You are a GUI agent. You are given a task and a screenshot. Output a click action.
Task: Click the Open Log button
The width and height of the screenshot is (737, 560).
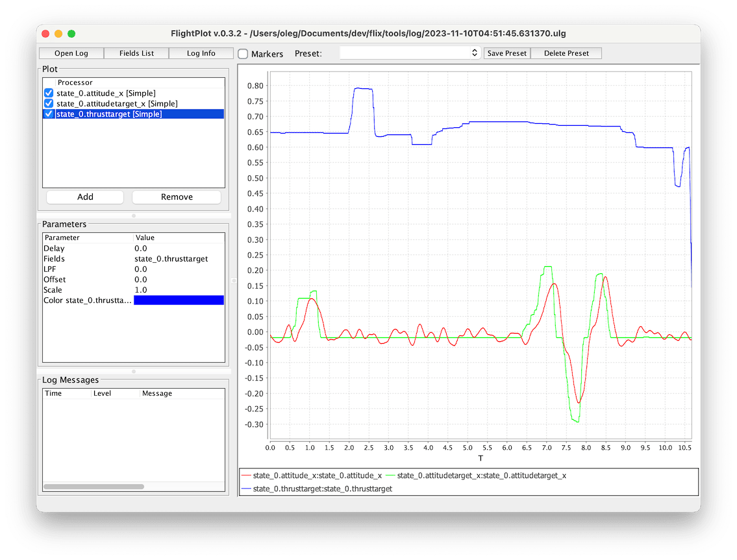coord(71,53)
